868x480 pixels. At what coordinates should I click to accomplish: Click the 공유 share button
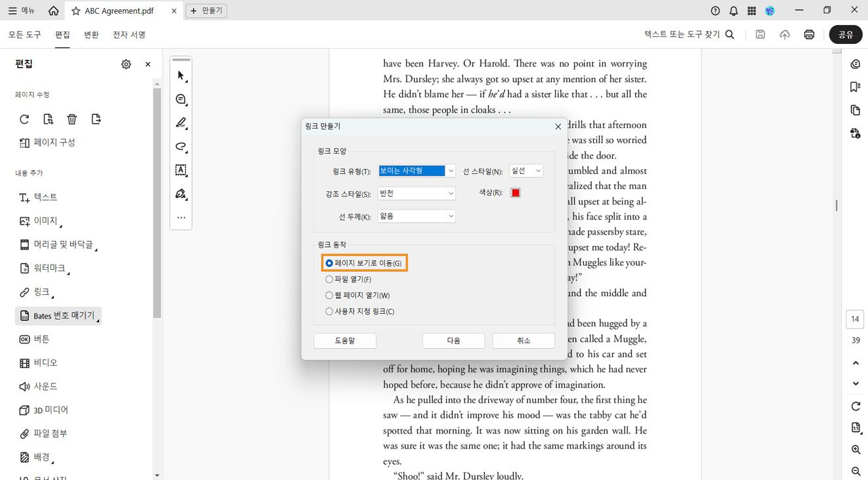click(x=846, y=35)
